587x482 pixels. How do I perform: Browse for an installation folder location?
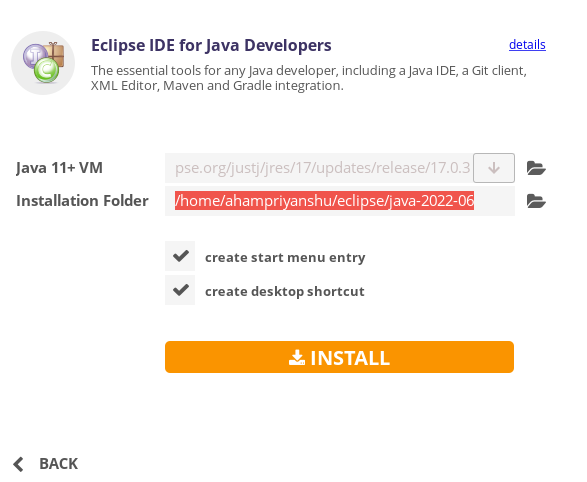(536, 201)
